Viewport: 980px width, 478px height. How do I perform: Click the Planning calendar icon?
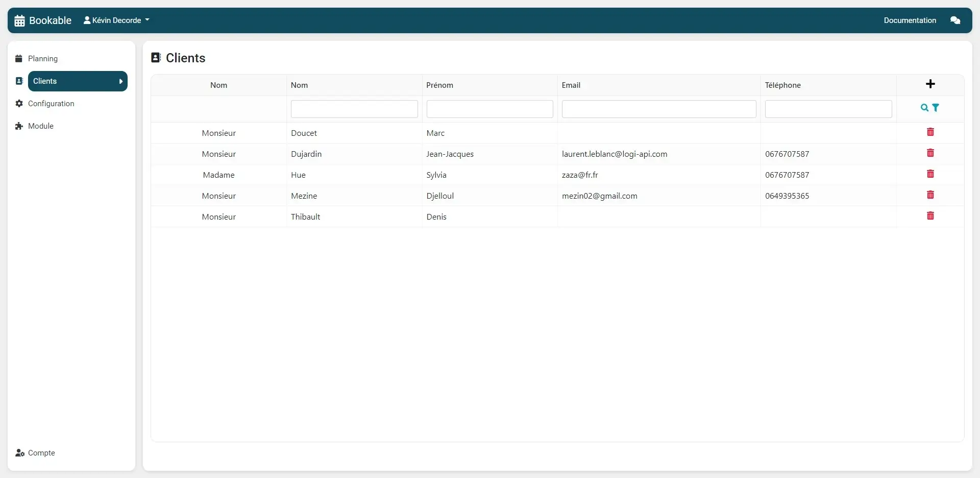(19, 59)
